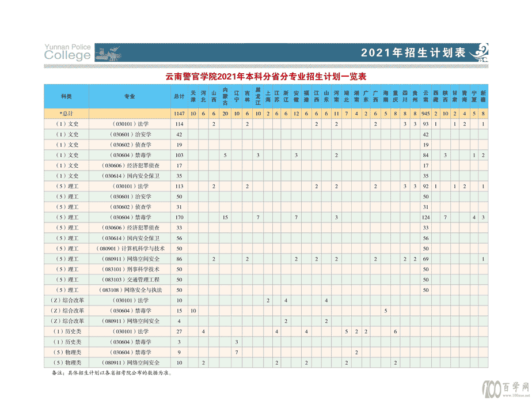The height and width of the screenshot is (400, 532).
Task: Click (030604) 禁毒学 in the 物理类 row
Action: click(x=130, y=353)
